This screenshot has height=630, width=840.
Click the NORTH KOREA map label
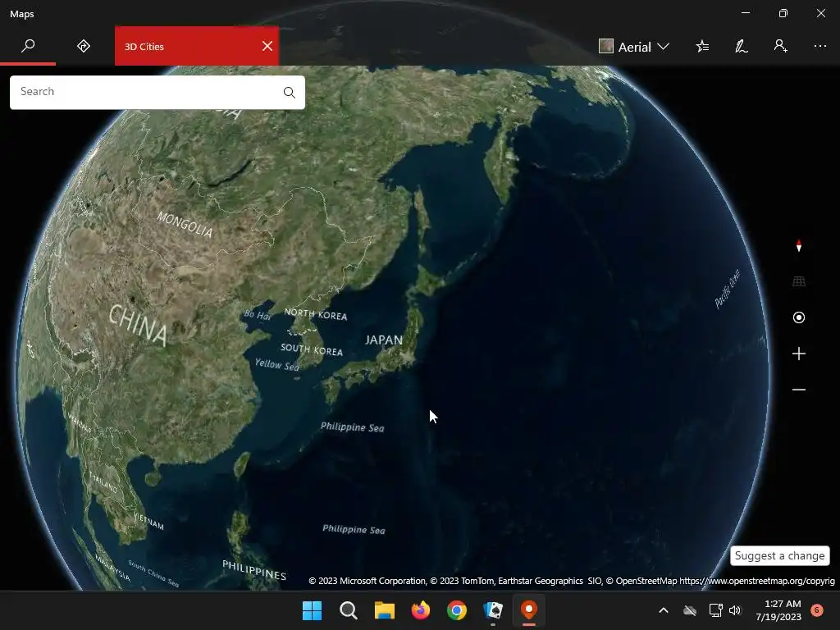click(316, 314)
